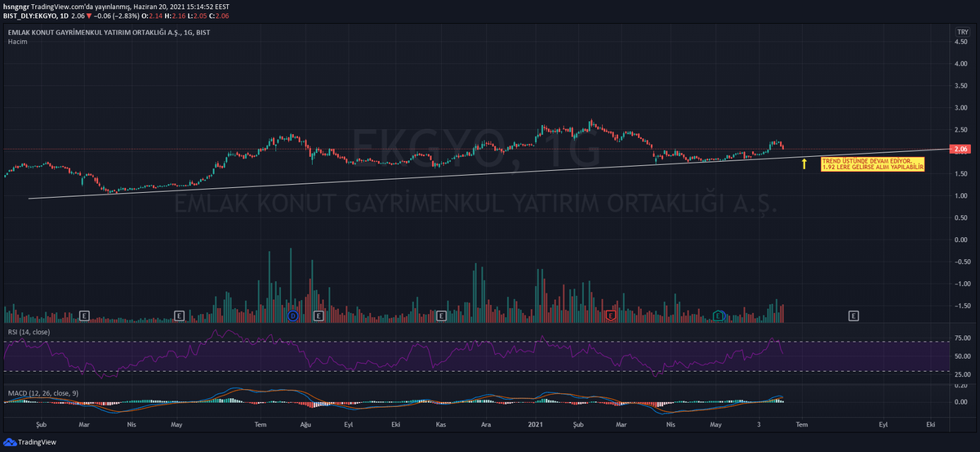980x452 pixels.
Task: Click the TRY currency label
Action: [961, 32]
